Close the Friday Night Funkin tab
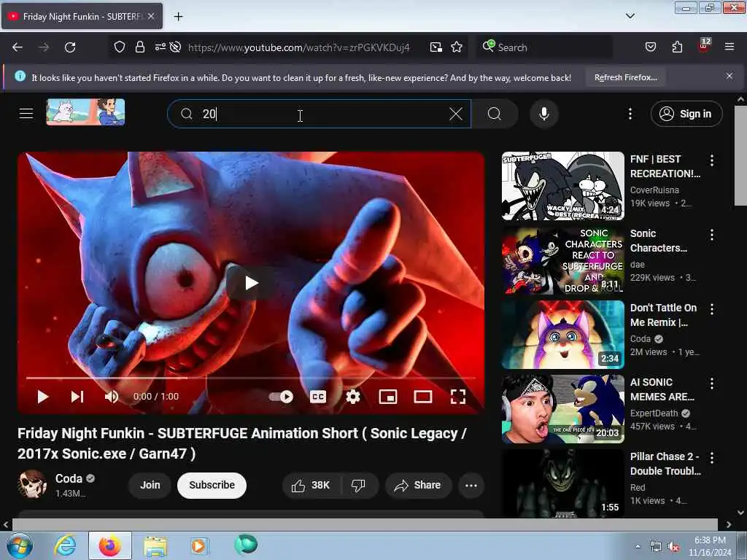Screen dimensions: 747x560 click(151, 16)
